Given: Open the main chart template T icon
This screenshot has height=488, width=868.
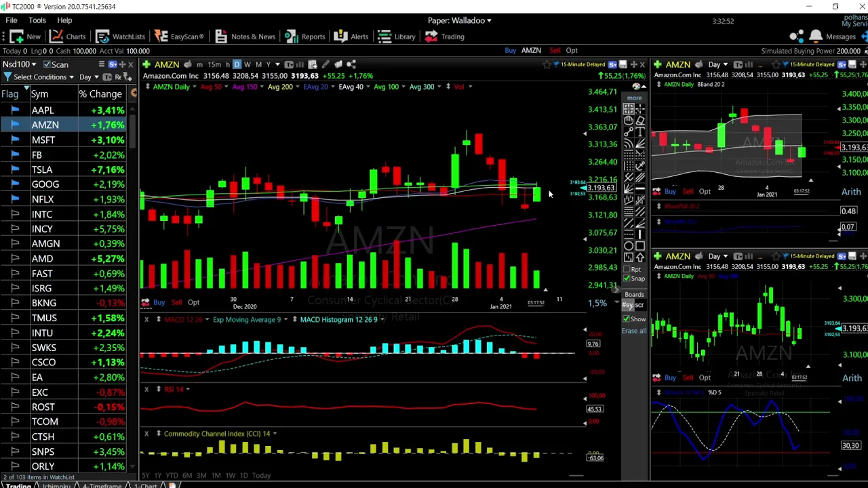Looking at the screenshot, I should click(289, 64).
